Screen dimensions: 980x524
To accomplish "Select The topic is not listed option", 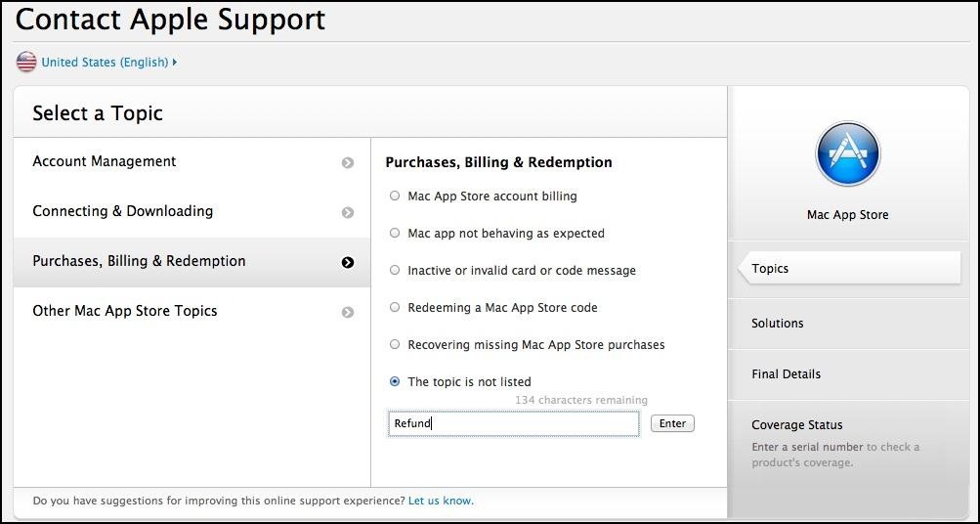I will point(395,381).
